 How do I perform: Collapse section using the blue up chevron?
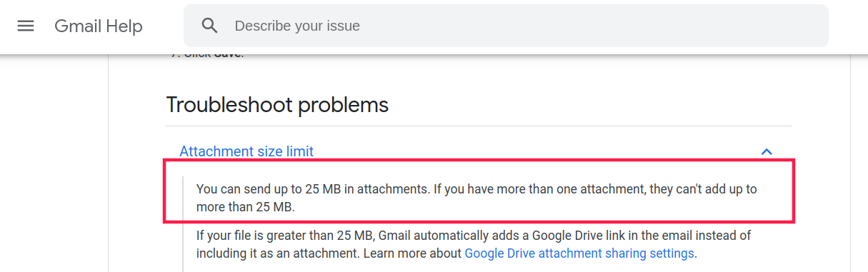[767, 151]
